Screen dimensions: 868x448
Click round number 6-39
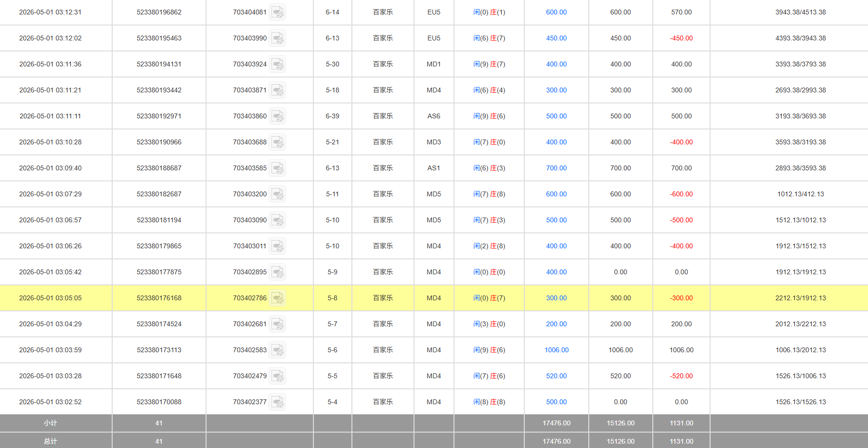point(332,116)
